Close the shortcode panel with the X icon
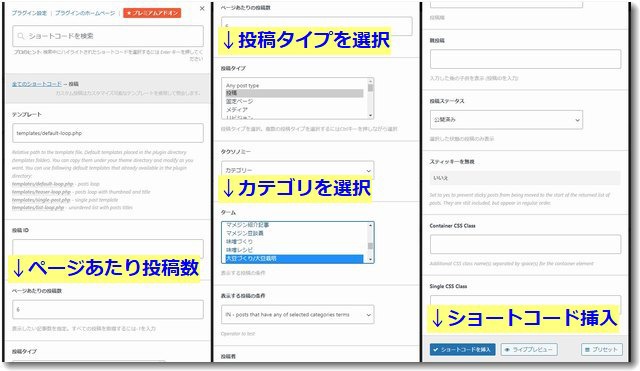This screenshot has width=640, height=371. click(x=202, y=9)
